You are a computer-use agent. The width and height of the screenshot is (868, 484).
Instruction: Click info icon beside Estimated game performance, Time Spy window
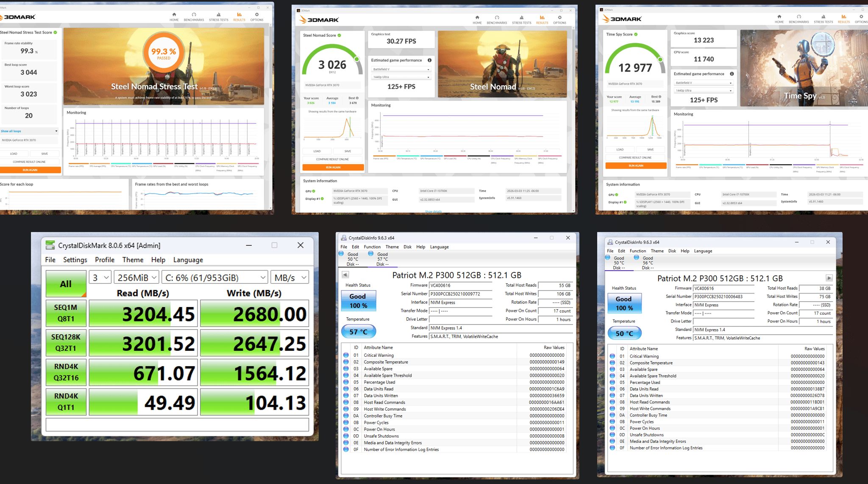(x=732, y=74)
